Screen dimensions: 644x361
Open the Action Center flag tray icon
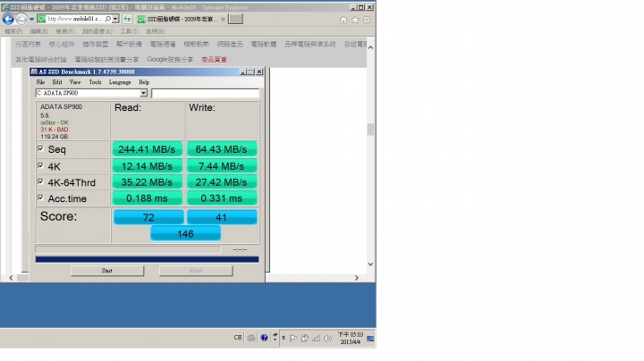click(293, 339)
